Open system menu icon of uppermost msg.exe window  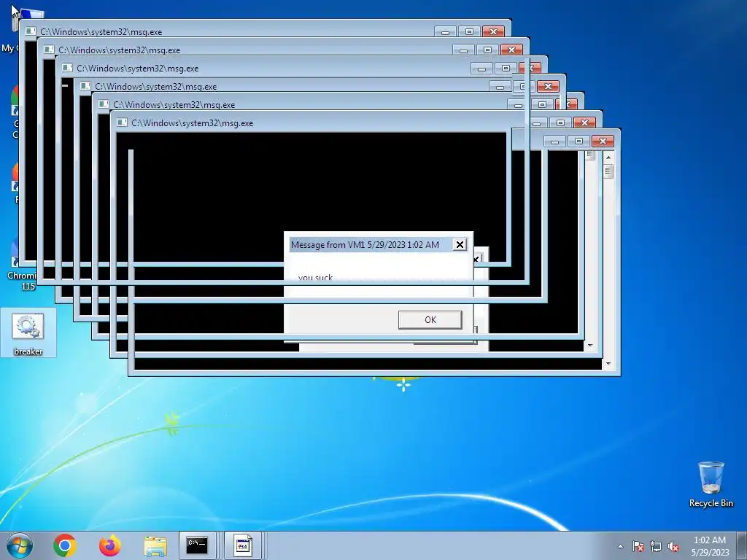tap(31, 31)
